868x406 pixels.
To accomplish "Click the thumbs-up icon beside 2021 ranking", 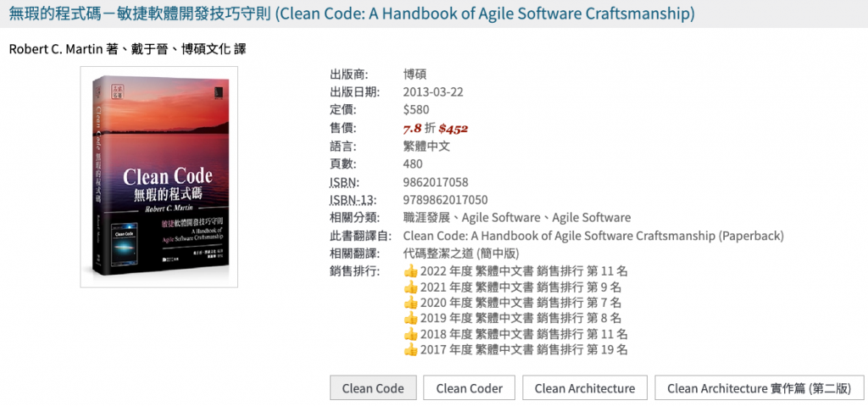I will [411, 287].
